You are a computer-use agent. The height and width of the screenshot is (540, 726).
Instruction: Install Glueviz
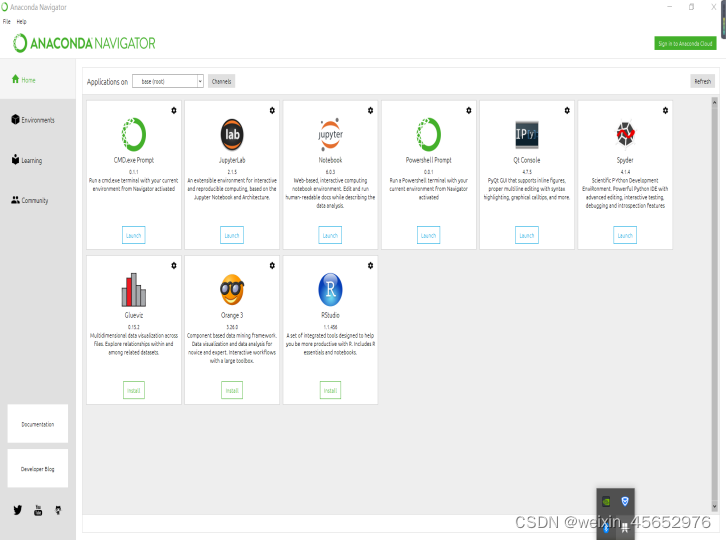(134, 390)
